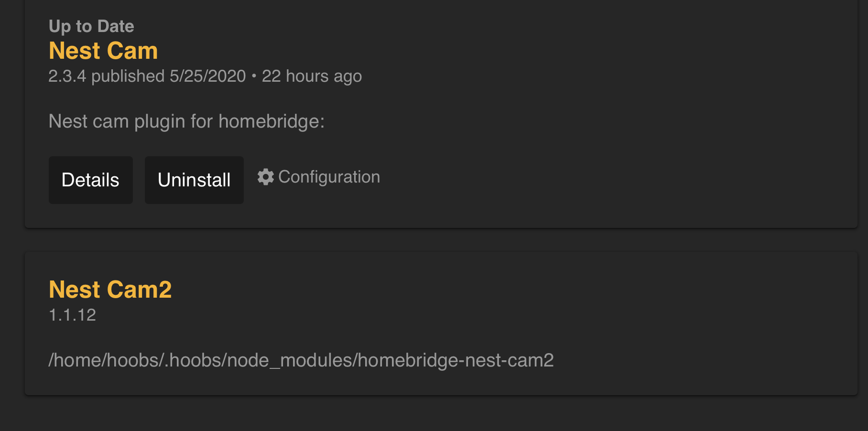Select the Nest Cam2 plugin heading
The width and height of the screenshot is (868, 431).
tap(111, 289)
